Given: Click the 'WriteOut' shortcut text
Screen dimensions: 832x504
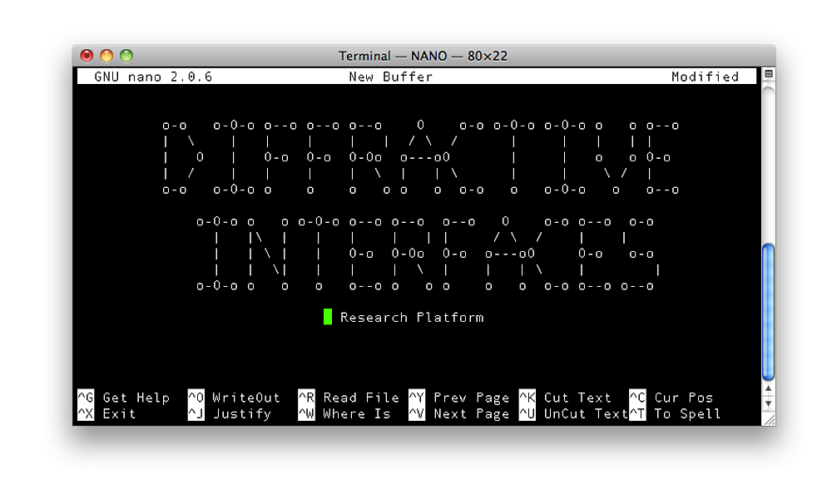Looking at the screenshot, I should coord(246,398).
